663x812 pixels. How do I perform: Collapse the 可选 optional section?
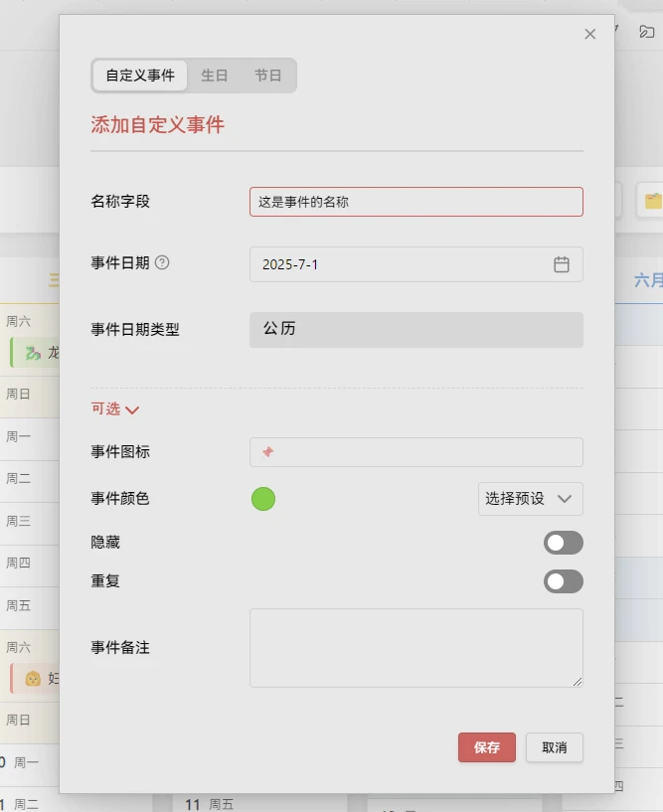[115, 409]
